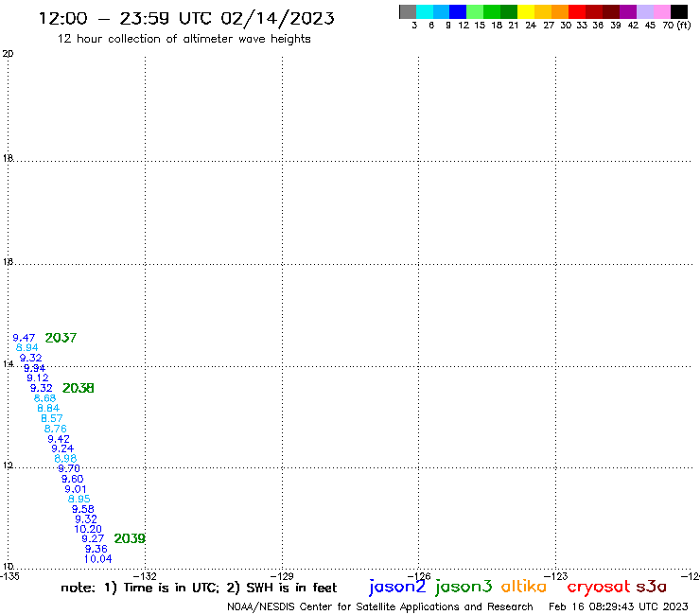
Task: Click the cryosat satellite legend label
Action: pyautogui.click(x=599, y=587)
